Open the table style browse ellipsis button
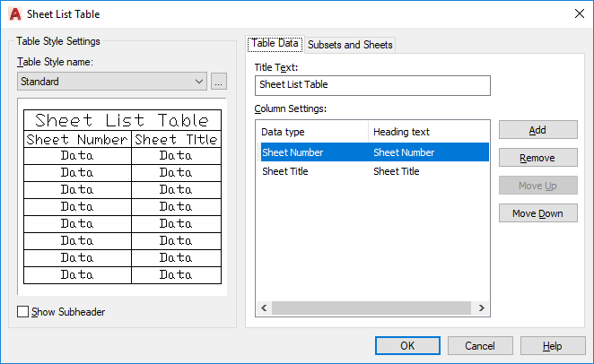594x364 pixels. click(219, 82)
